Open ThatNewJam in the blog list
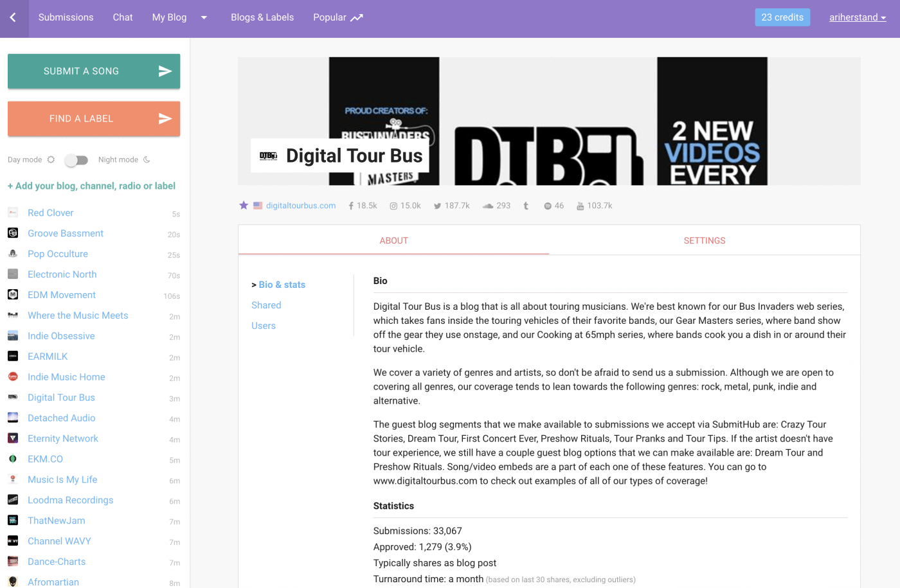The width and height of the screenshot is (900, 588). tap(57, 521)
